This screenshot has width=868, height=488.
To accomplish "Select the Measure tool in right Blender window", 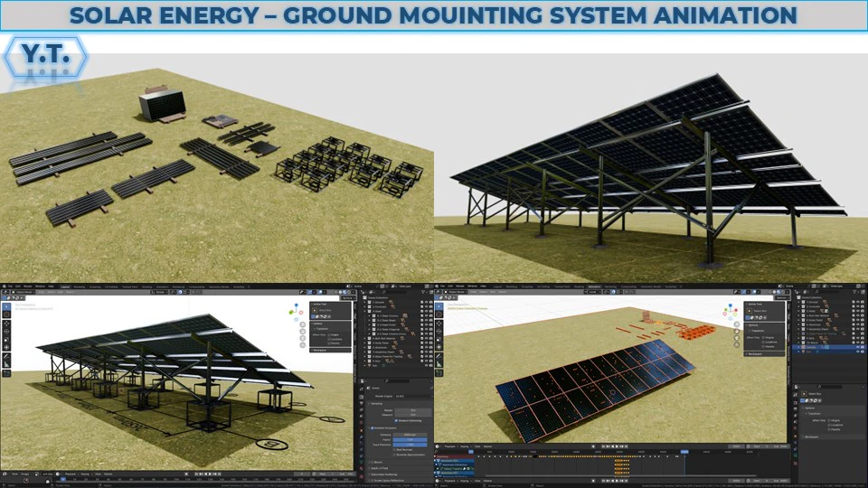I will coord(439,364).
